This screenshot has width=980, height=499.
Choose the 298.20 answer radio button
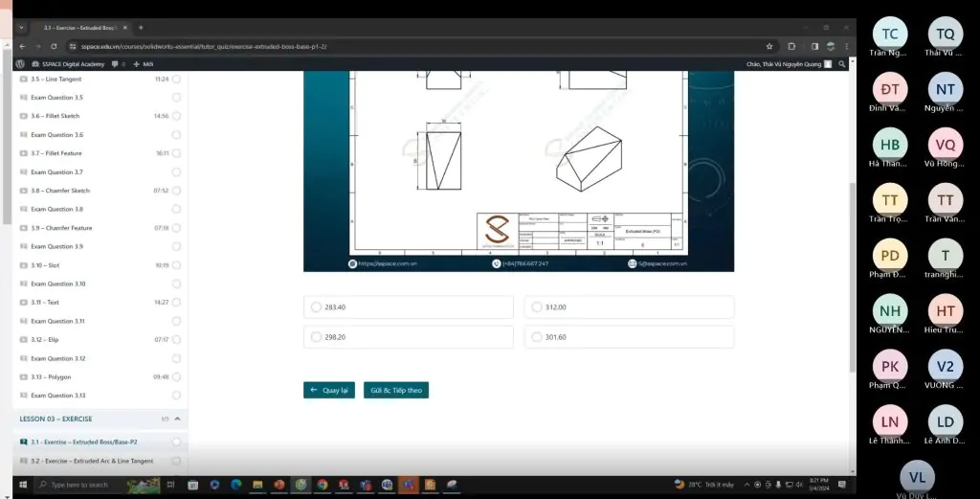point(316,337)
